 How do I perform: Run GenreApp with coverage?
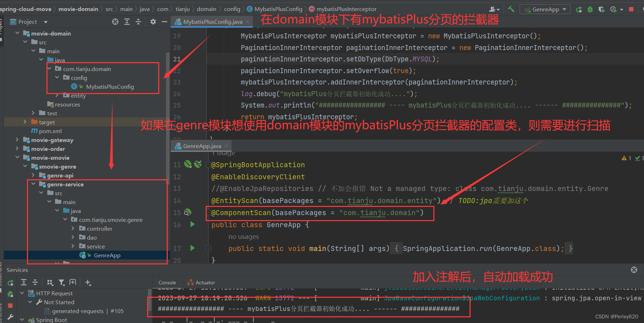coord(601,10)
